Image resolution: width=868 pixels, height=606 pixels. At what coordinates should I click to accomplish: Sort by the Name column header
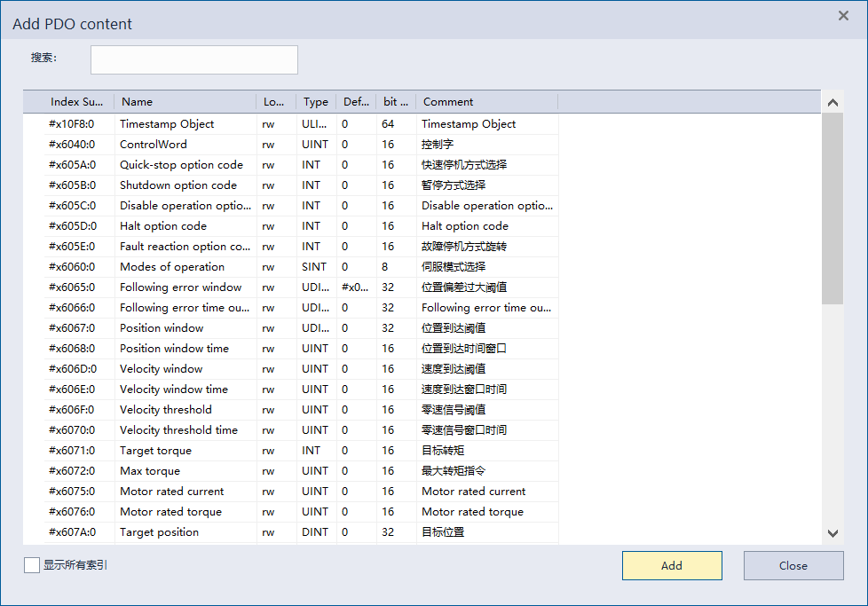click(185, 102)
